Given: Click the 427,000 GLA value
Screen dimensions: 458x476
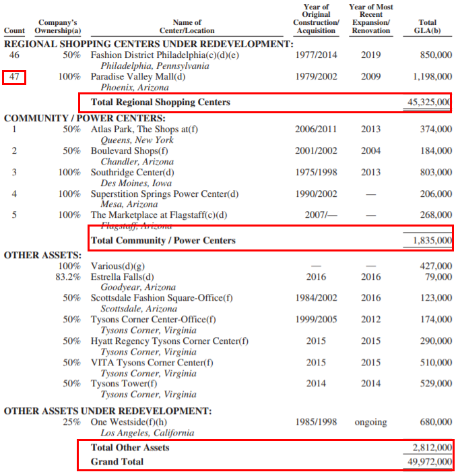Looking at the screenshot, I should [x=436, y=266].
